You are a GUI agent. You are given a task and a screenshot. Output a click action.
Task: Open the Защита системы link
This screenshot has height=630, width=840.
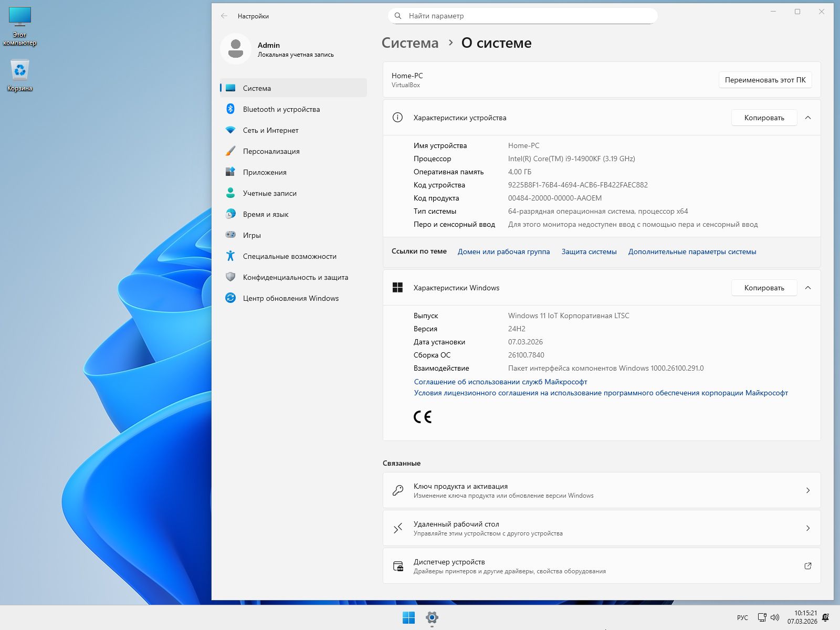point(589,251)
